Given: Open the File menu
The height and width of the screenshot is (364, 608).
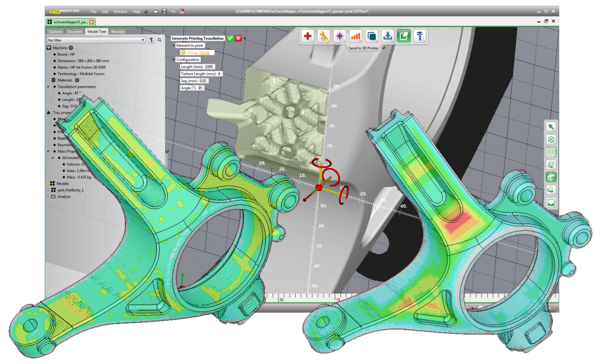Looking at the screenshot, I should point(93,12).
